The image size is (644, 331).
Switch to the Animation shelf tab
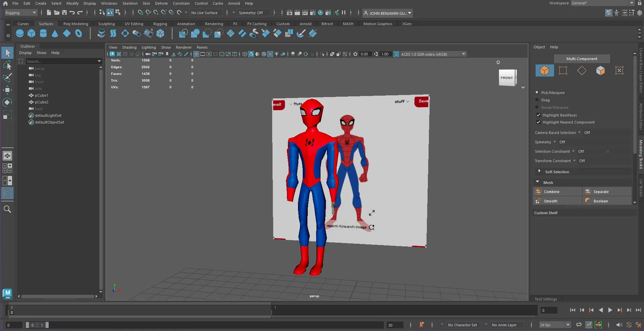pos(186,24)
